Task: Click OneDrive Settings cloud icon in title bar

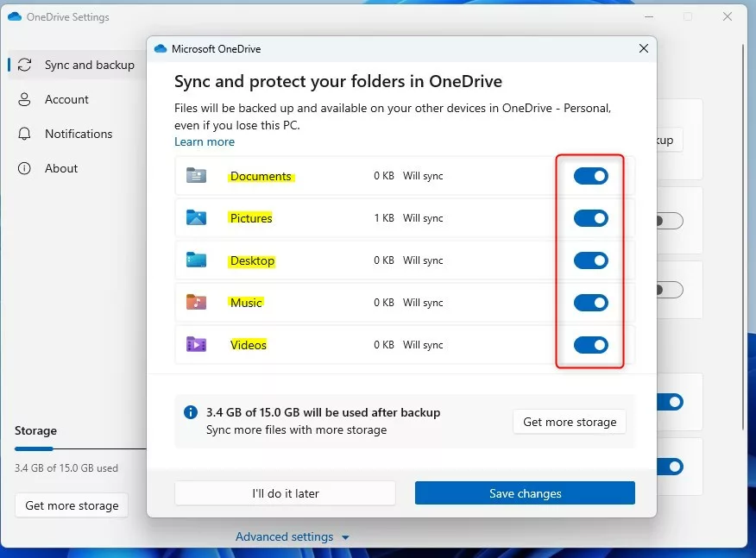Action: (x=15, y=17)
